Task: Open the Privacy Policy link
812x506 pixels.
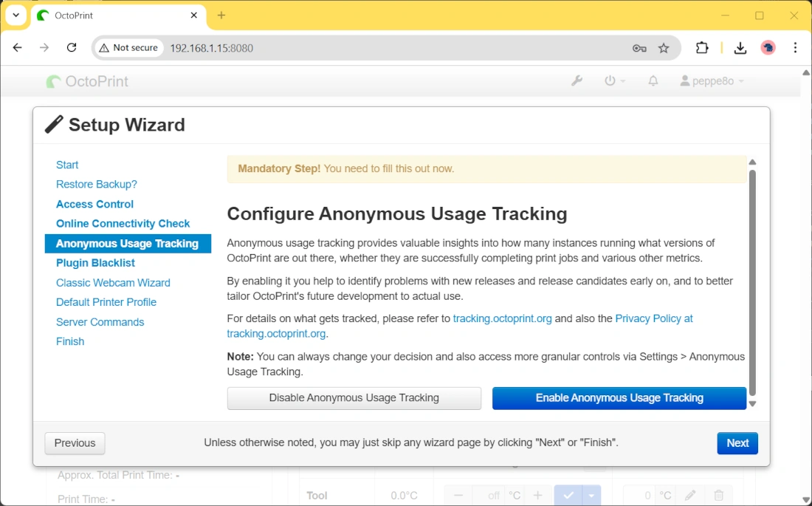Action: coord(653,318)
